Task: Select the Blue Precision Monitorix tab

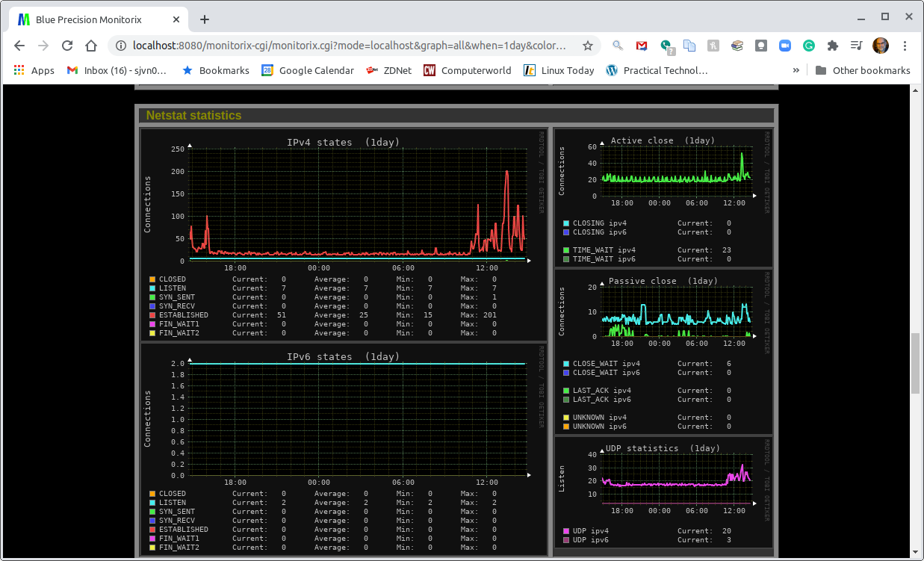Action: pyautogui.click(x=88, y=19)
